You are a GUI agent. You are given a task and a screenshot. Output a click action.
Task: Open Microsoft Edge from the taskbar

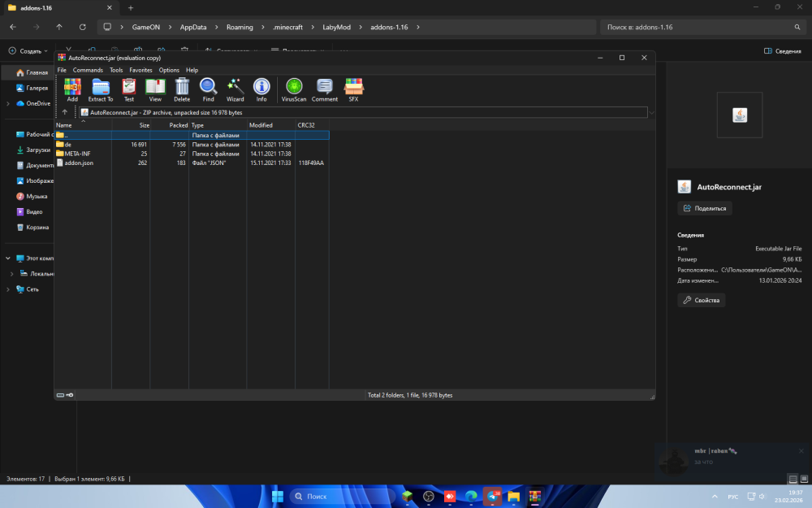coord(471,496)
